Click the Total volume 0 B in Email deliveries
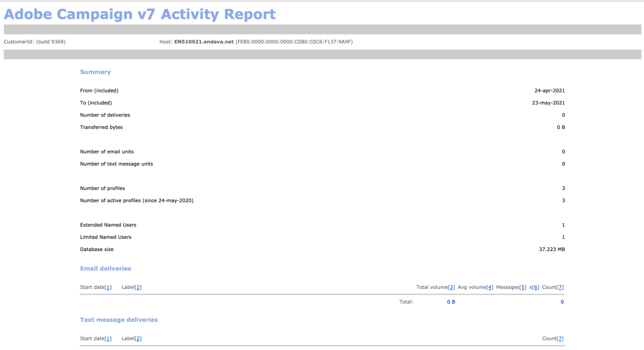Viewport: 644px width, 350px height. coord(451,302)
